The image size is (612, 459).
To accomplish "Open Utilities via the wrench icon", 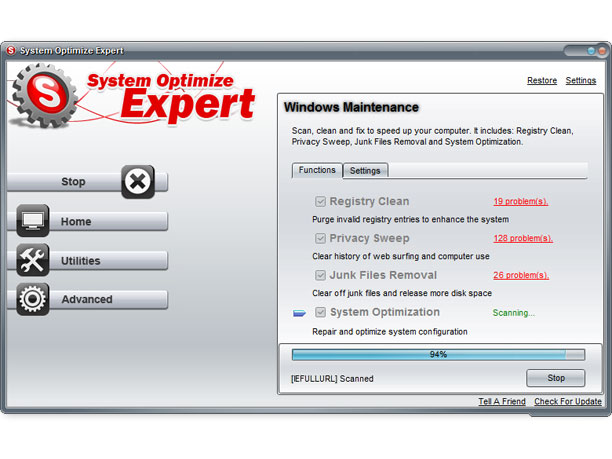I will [x=33, y=260].
